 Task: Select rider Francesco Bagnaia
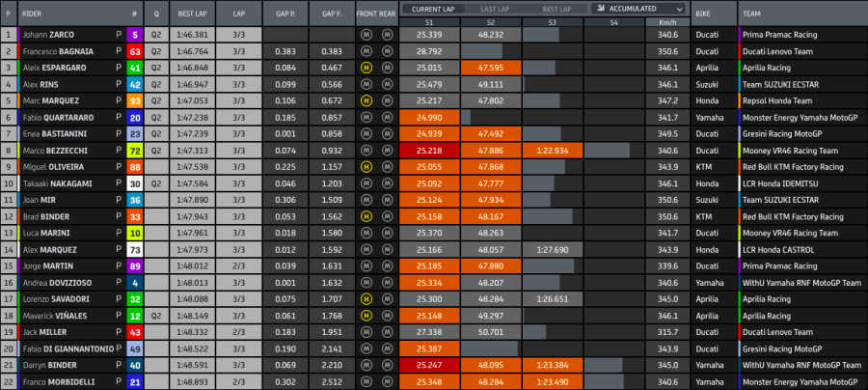58,51
